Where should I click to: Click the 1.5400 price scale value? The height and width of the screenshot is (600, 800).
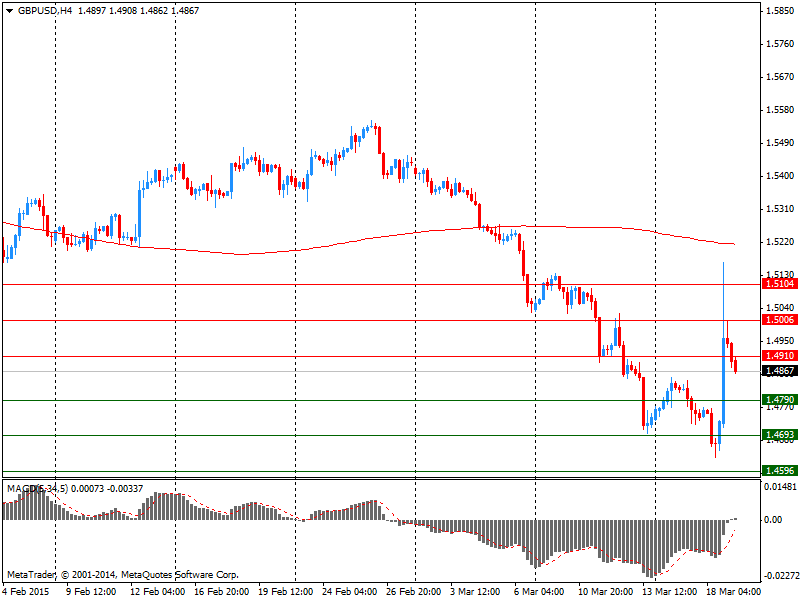780,176
